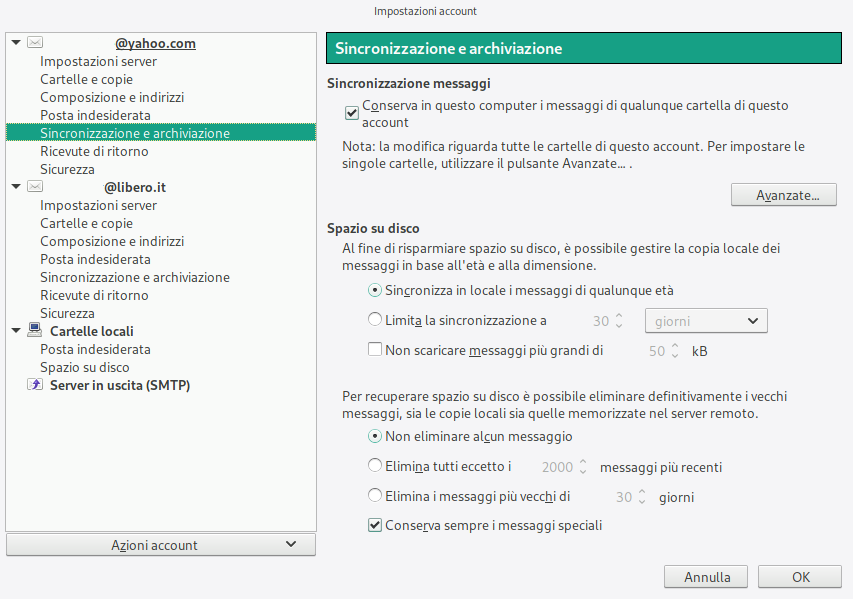The height and width of the screenshot is (599, 853).
Task: Open Sincronizzazione e archiviazione under libero.it
Action: (x=135, y=277)
